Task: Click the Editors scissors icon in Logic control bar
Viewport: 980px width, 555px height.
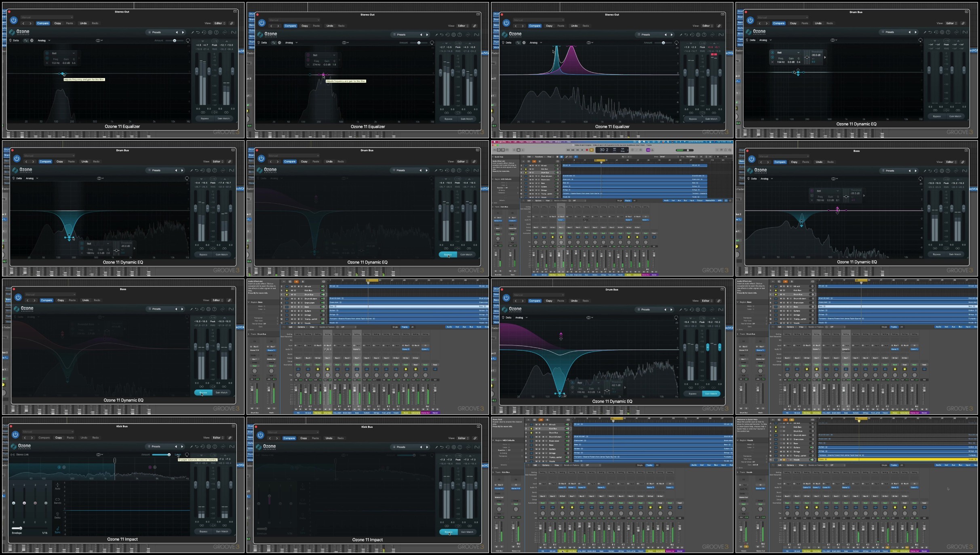Action: 523,150
